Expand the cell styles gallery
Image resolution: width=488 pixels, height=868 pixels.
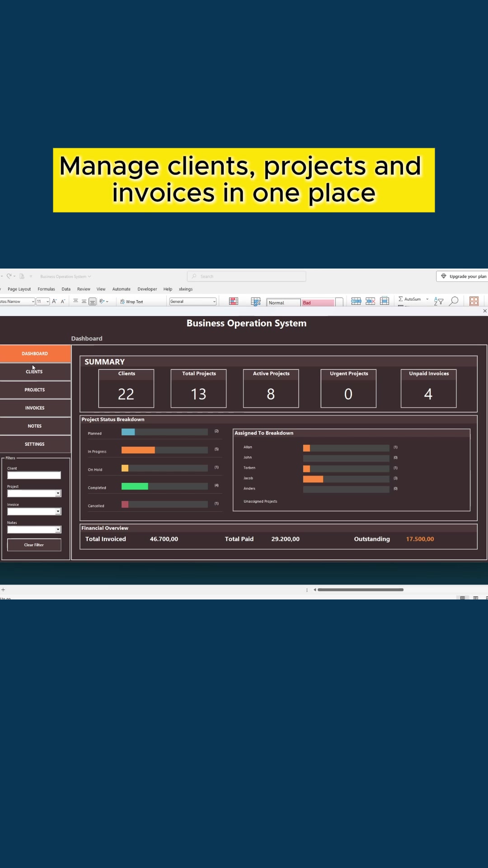pos(339,302)
